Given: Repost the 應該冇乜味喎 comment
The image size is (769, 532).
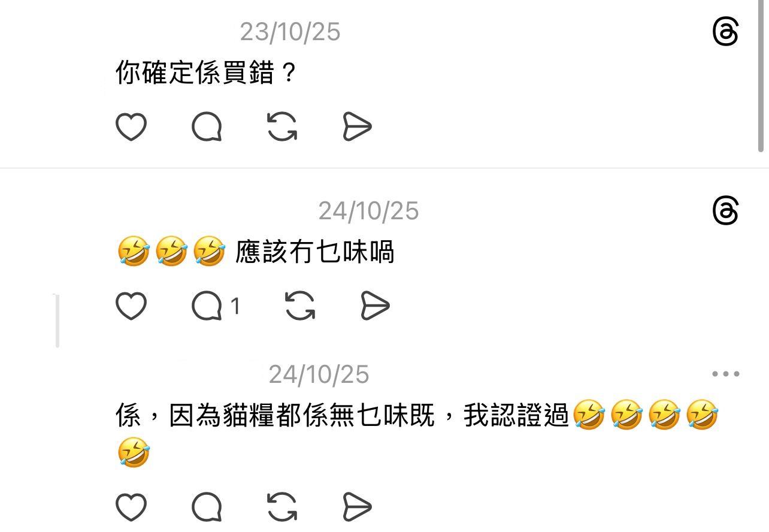Looking at the screenshot, I should 300,306.
